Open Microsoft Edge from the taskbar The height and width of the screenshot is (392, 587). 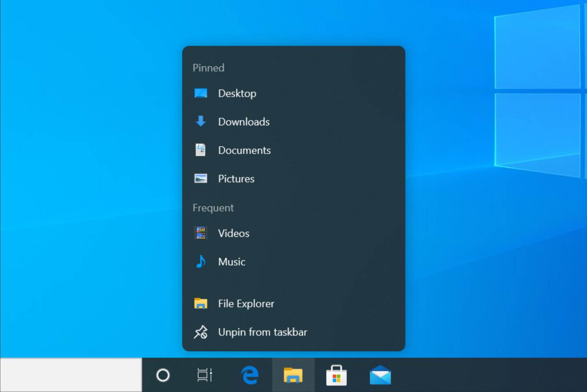(250, 375)
